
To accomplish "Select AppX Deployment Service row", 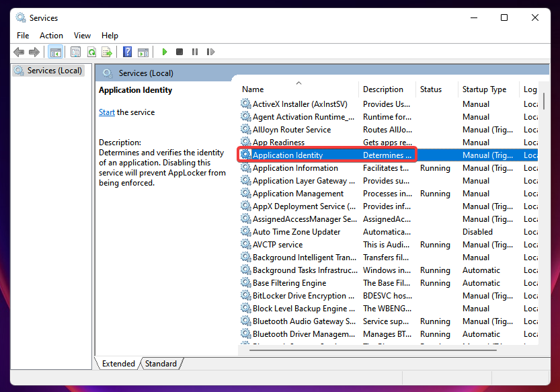I will pyautogui.click(x=388, y=206).
